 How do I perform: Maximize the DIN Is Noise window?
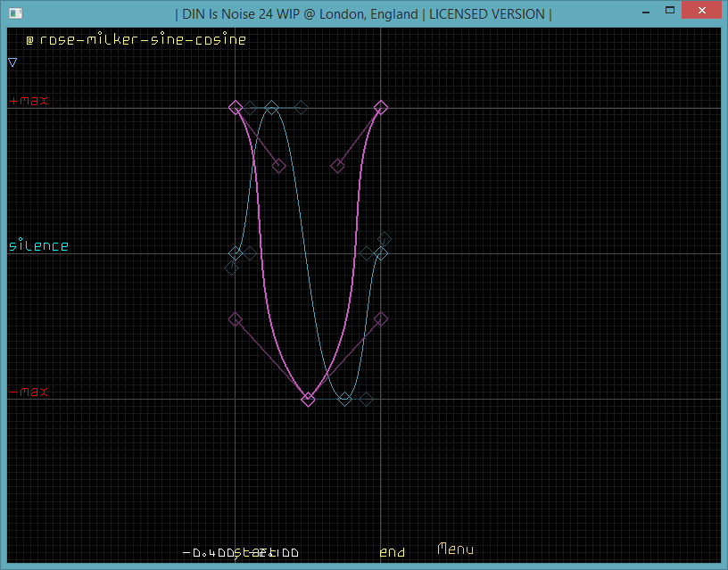pos(661,12)
